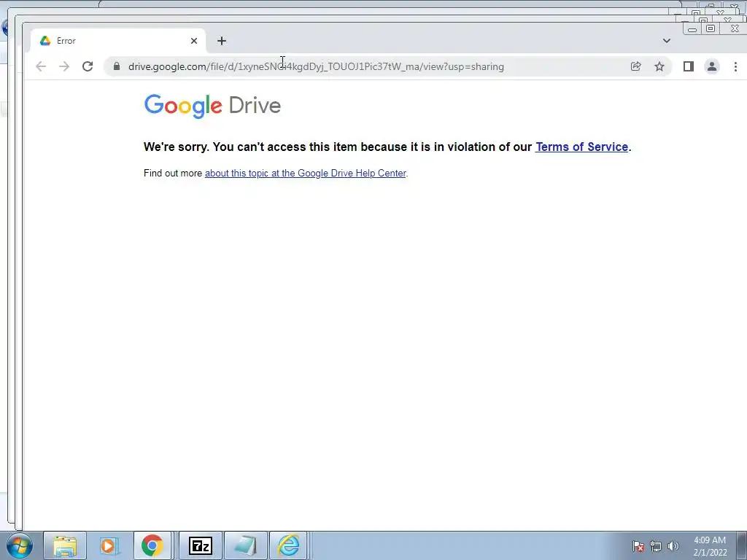Close the Error tab
The image size is (747, 560).
tap(194, 41)
